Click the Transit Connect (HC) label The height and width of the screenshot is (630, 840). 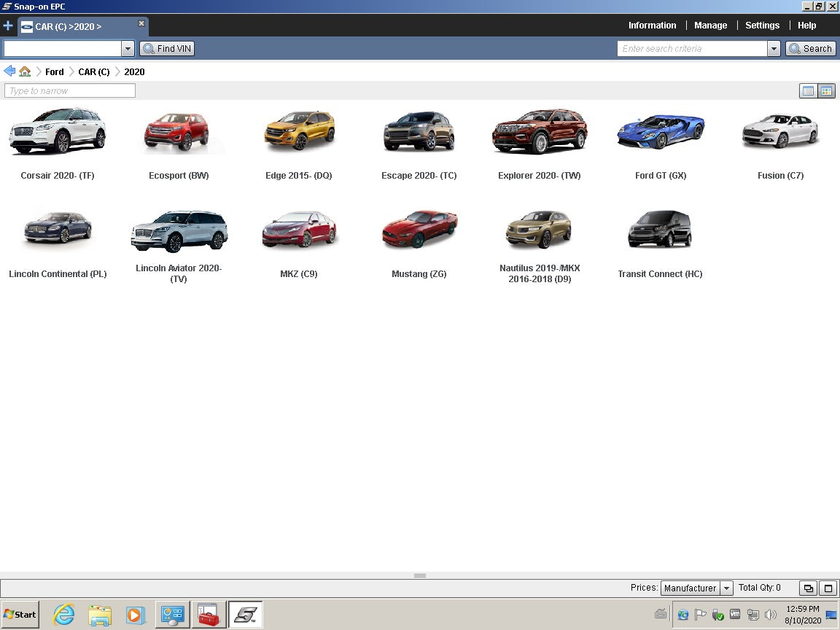coord(660,274)
